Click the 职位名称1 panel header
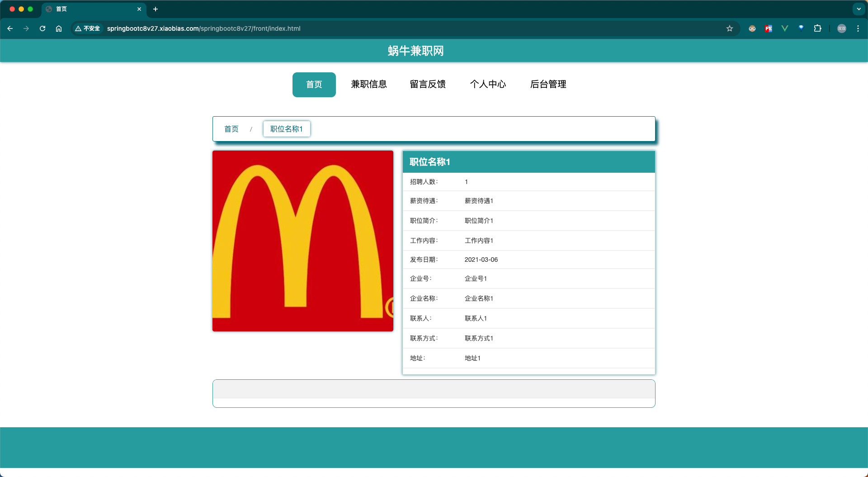Image resolution: width=868 pixels, height=477 pixels. point(529,162)
